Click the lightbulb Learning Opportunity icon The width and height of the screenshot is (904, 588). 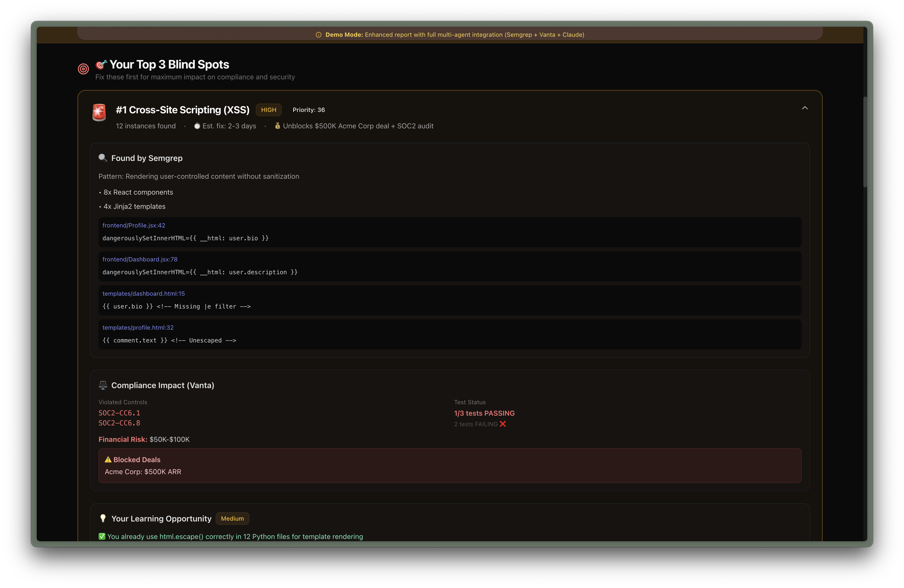(102, 518)
